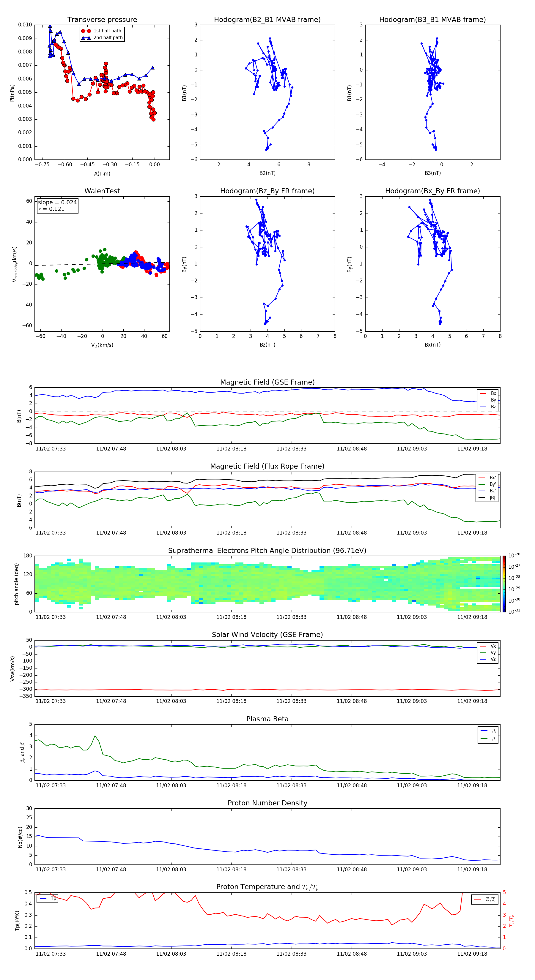Screen dimensions: 535x980
Task: Click the red 'Te/Tp' legend entry
Action: (x=485, y=899)
